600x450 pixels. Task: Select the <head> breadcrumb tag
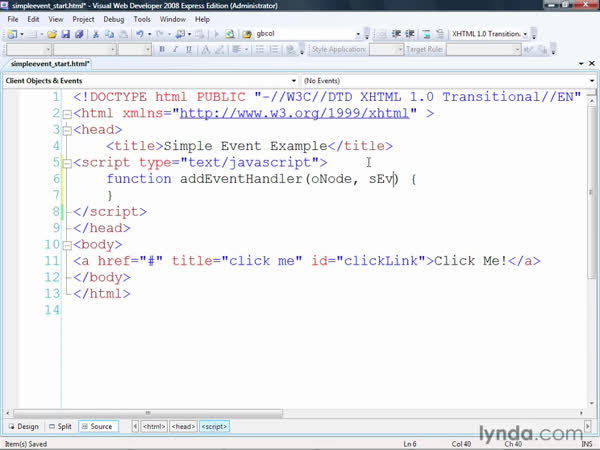pyautogui.click(x=182, y=426)
